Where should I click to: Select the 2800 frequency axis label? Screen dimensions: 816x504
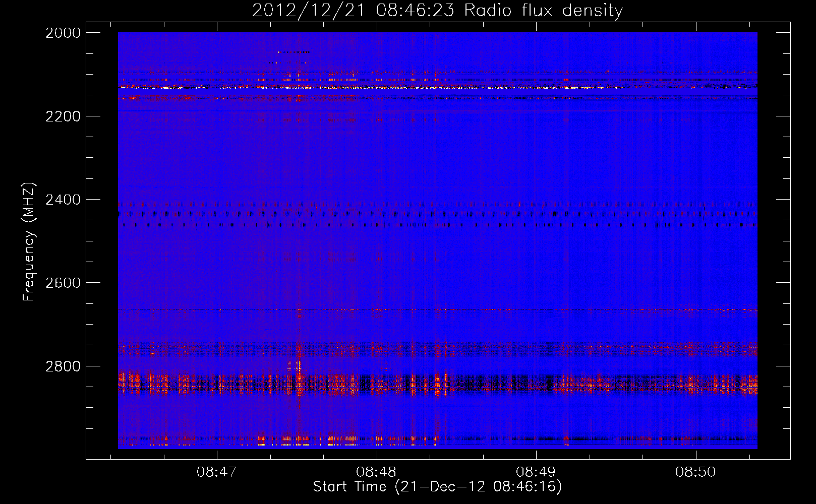63,366
